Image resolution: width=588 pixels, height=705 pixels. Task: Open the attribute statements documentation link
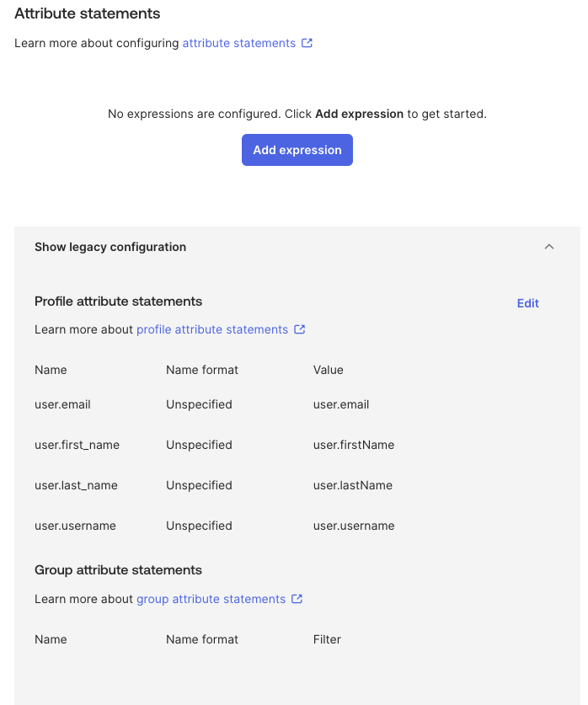point(238,43)
